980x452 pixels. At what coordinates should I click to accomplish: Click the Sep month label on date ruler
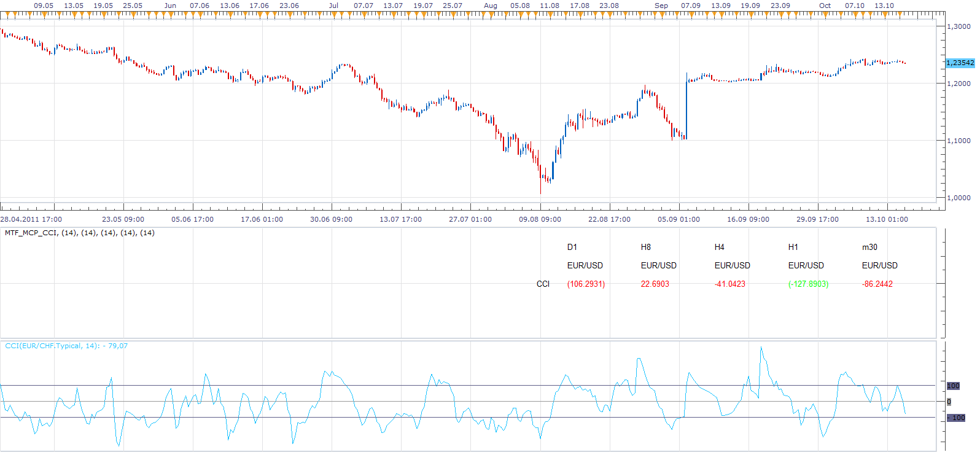click(x=661, y=6)
